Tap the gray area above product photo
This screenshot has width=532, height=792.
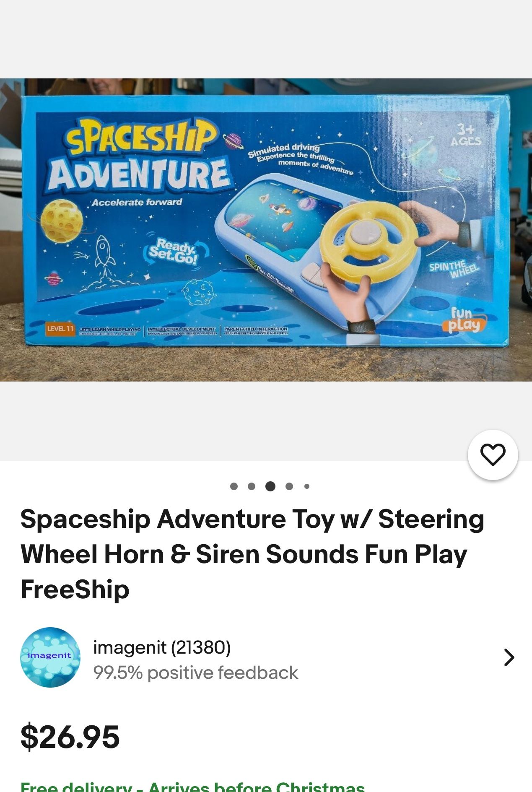pos(266,39)
